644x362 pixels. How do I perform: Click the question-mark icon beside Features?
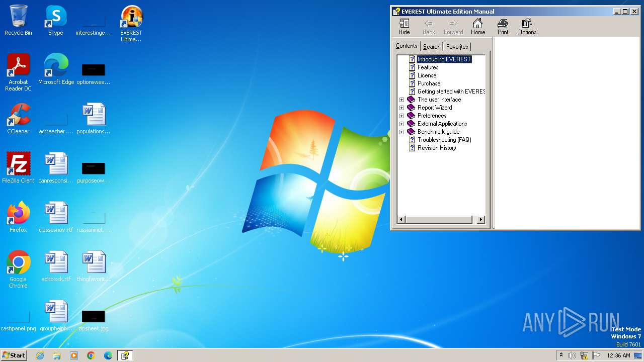click(x=412, y=67)
